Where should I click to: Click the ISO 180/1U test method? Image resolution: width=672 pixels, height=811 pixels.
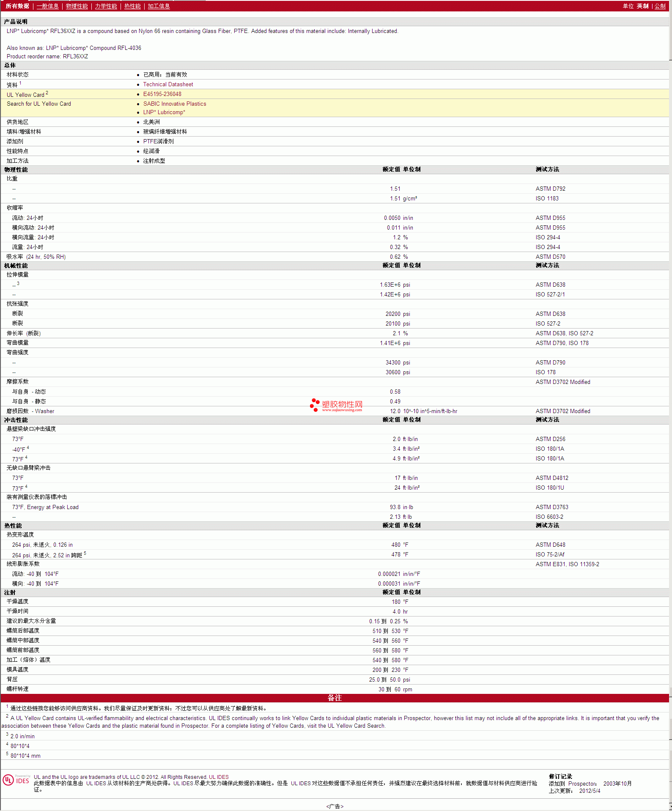coord(549,488)
